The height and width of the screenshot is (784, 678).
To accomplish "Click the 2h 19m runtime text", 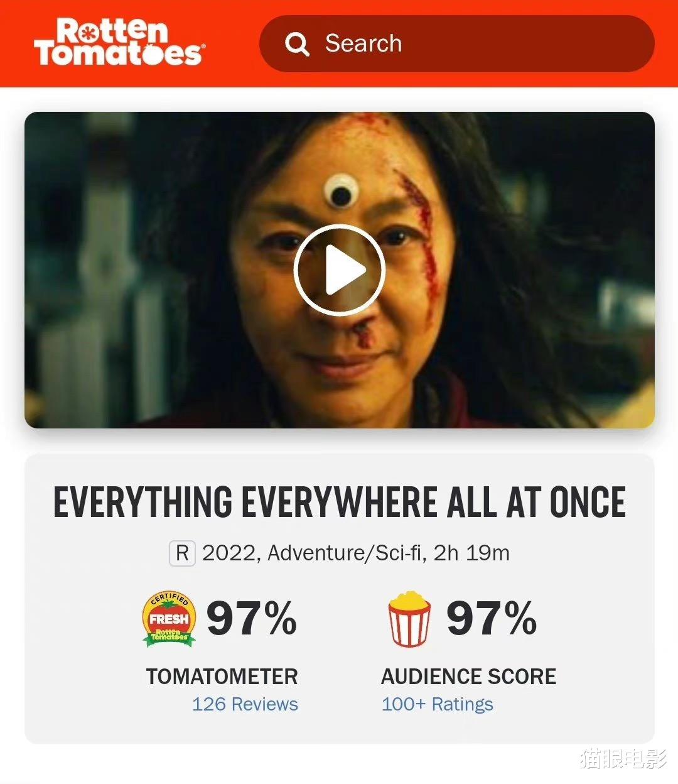I will tap(471, 553).
